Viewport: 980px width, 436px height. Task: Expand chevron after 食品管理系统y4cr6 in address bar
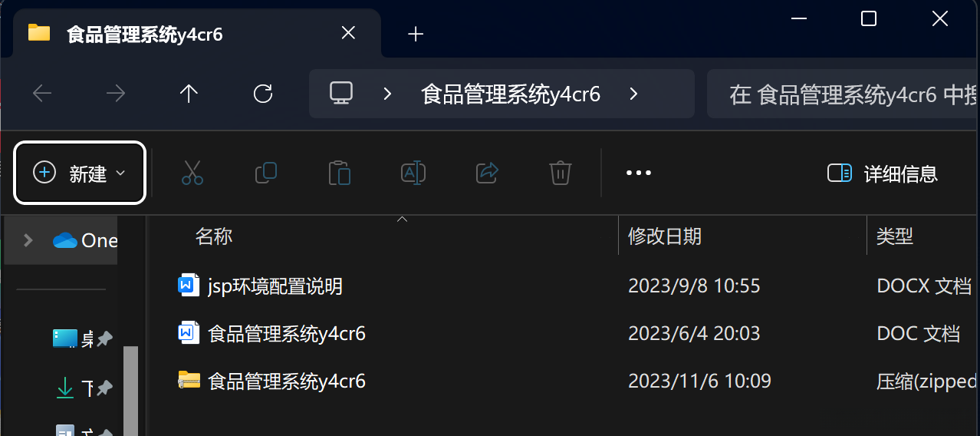[x=633, y=94]
